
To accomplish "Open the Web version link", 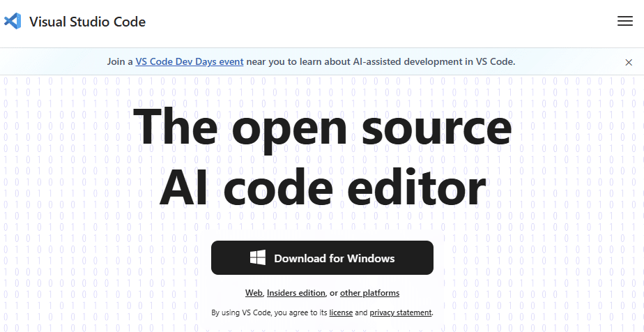I will (x=254, y=293).
